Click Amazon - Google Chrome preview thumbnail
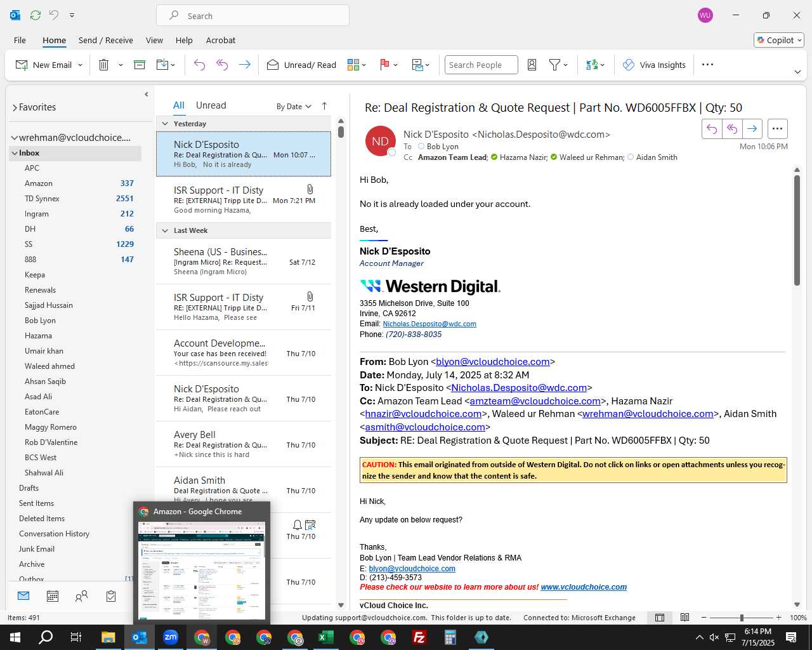Viewport: 812px width, 650px height. (x=202, y=571)
